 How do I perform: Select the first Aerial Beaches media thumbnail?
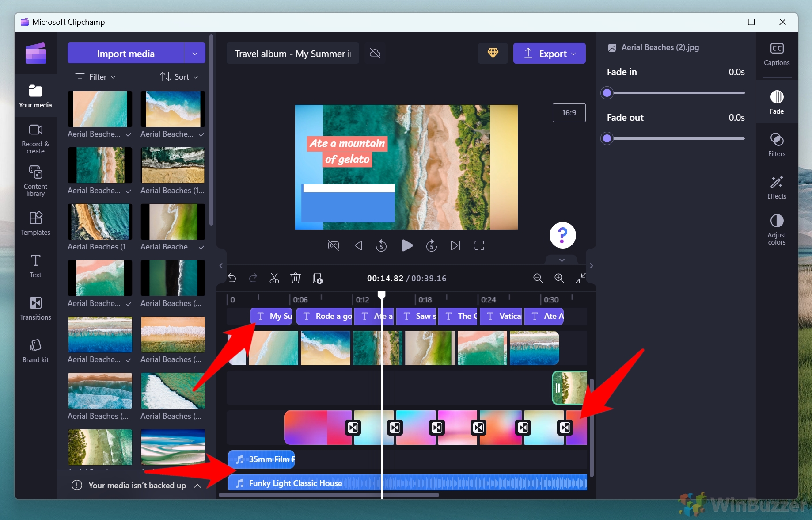pos(100,109)
